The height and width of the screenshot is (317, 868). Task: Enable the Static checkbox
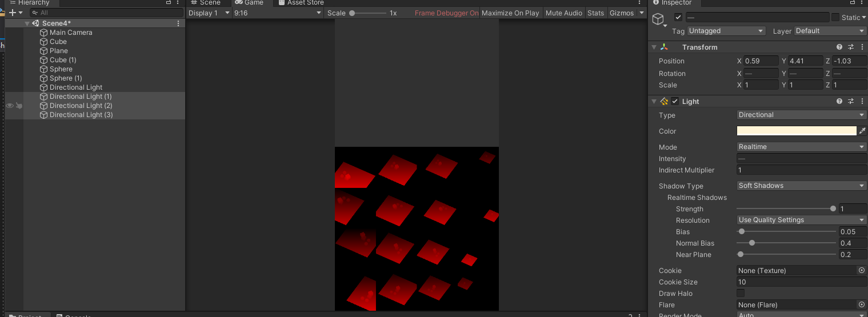[835, 18]
